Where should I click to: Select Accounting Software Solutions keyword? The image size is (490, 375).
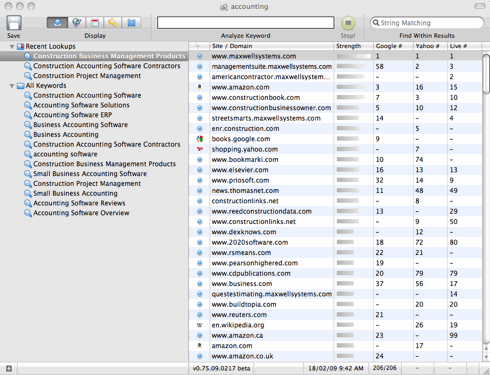point(81,105)
